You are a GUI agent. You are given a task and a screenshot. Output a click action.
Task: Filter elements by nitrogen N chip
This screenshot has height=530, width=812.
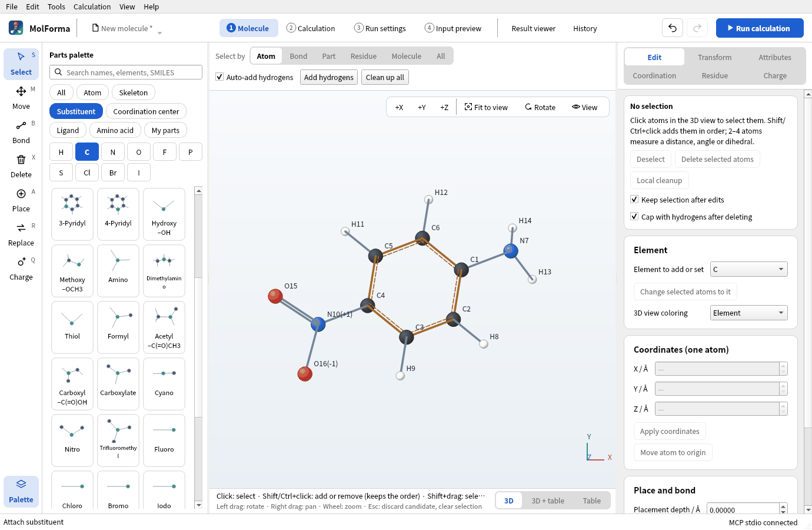tap(113, 152)
